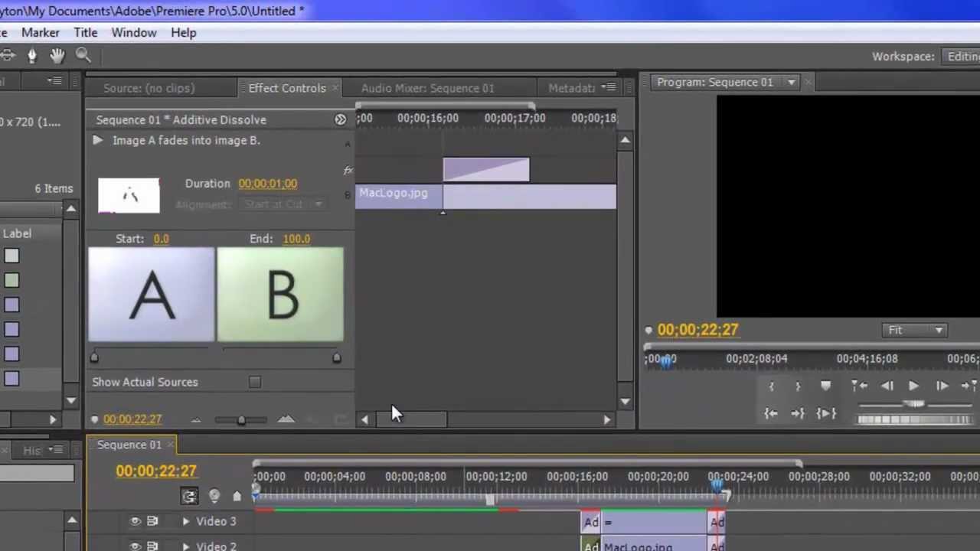Click the Duration timecode value
Image resolution: width=980 pixels, height=551 pixels.
[267, 184]
